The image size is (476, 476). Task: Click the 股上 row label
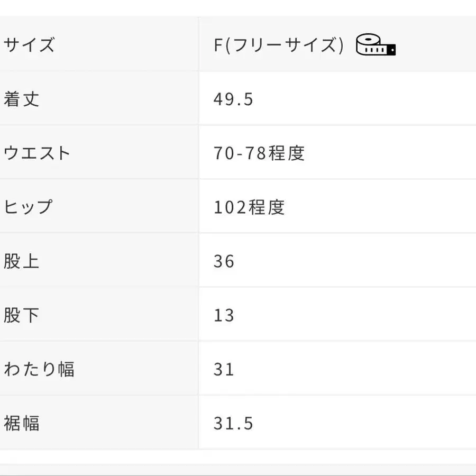click(x=22, y=261)
